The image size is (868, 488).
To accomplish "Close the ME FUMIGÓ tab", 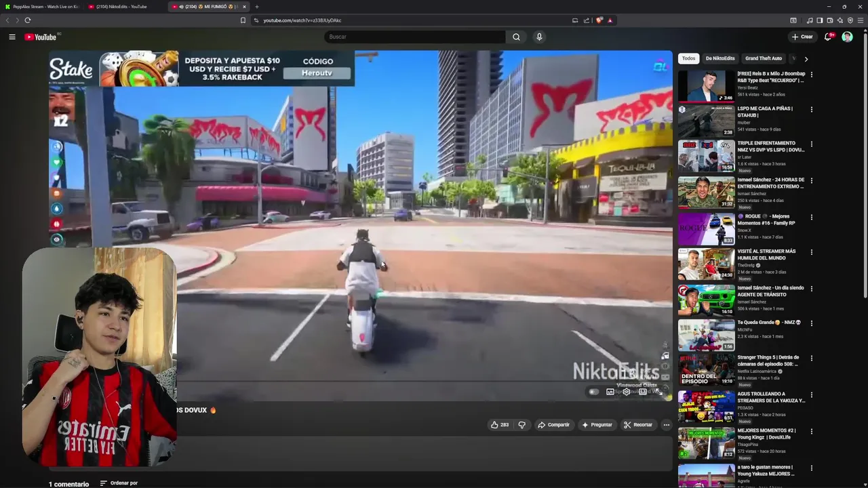I will pos(244,7).
